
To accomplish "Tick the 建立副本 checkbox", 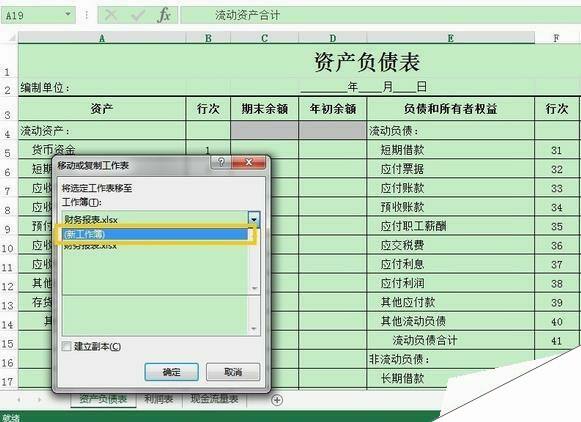I will (x=67, y=346).
